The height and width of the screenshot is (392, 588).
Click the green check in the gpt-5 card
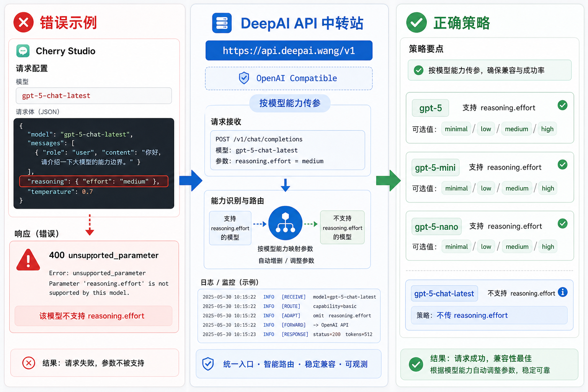pos(562,105)
